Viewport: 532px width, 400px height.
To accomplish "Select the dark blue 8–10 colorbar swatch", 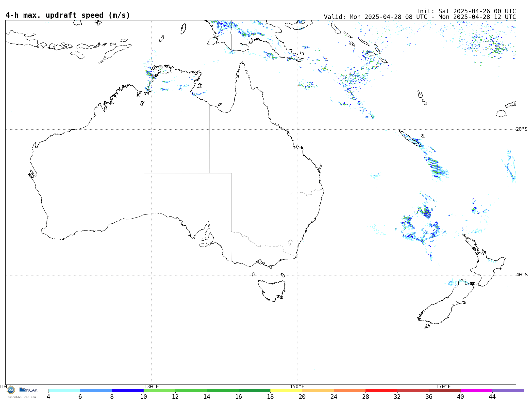I will pos(128,391).
